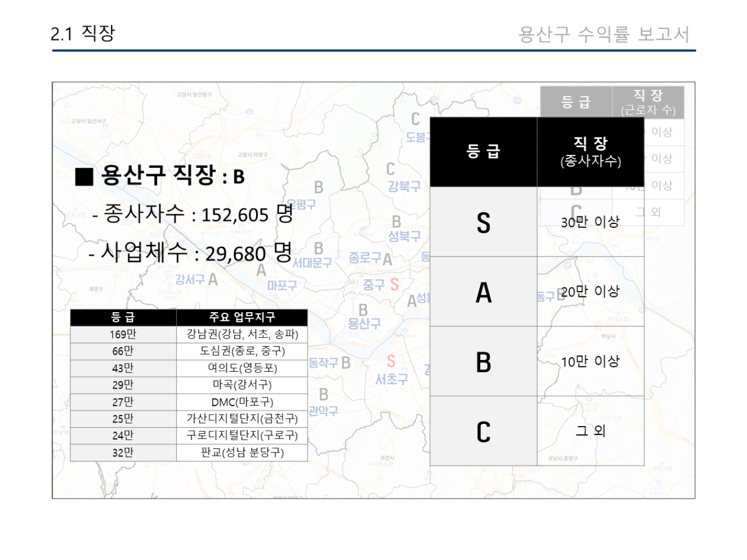Select the '구로디지털단지(구로구)' cell
Screen dimensions: 747x560
click(242, 436)
